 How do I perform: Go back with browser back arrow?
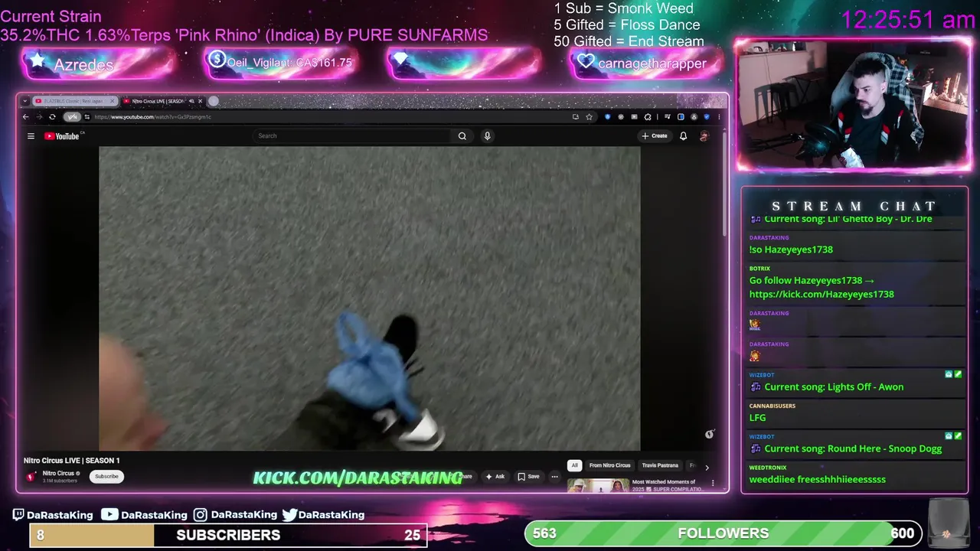(25, 117)
